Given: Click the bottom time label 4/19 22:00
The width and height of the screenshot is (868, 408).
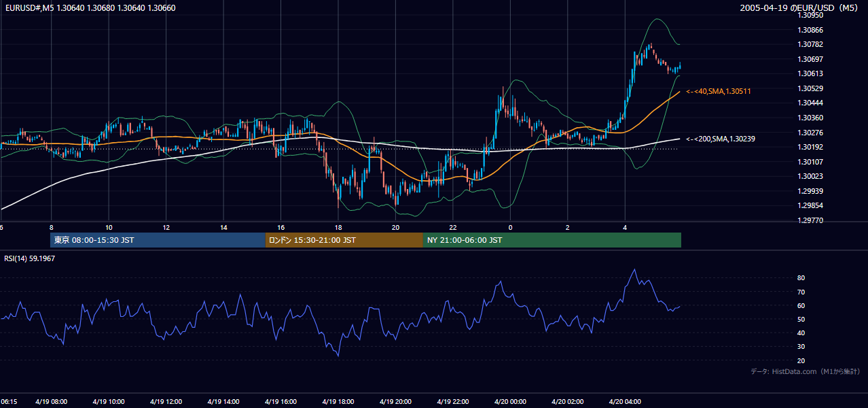Looking at the screenshot, I should [453, 402].
